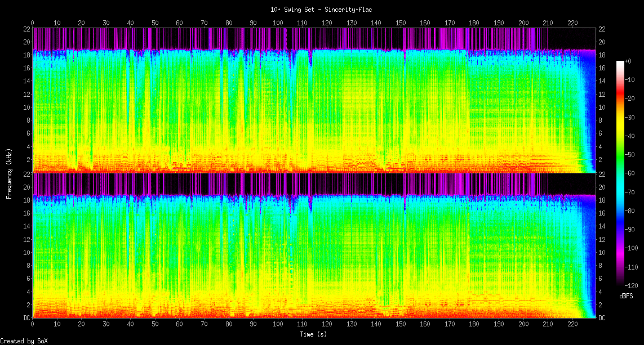This screenshot has width=644, height=345.
Task: Click the 'dBFS' label under the color bar
Action: tap(626, 295)
